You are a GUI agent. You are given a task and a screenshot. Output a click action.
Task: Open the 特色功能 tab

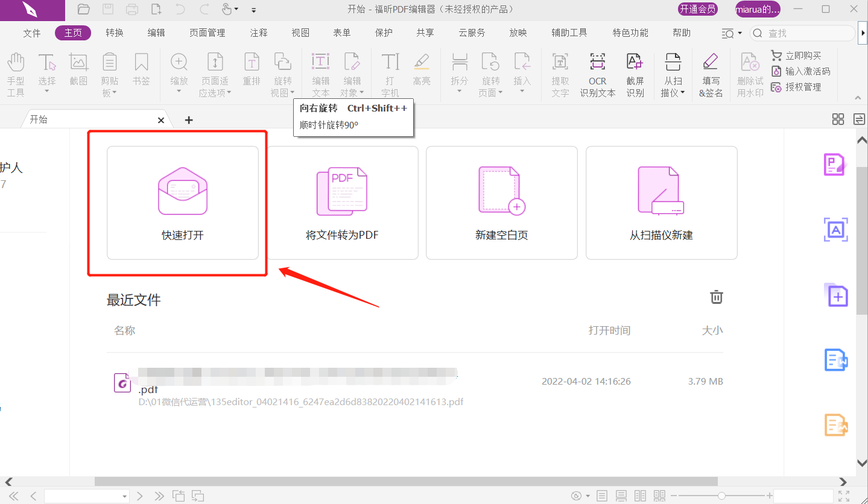click(x=630, y=33)
